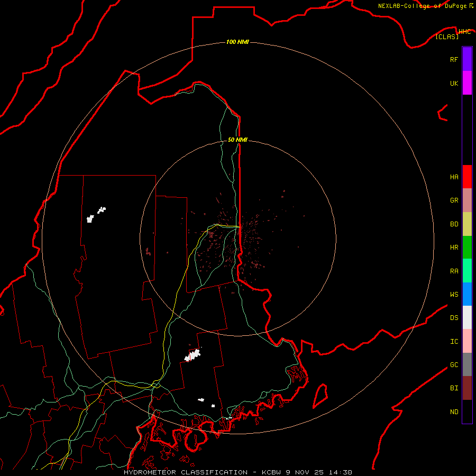Click the GC legend label
Screen dimensions: 476x476
454,364
